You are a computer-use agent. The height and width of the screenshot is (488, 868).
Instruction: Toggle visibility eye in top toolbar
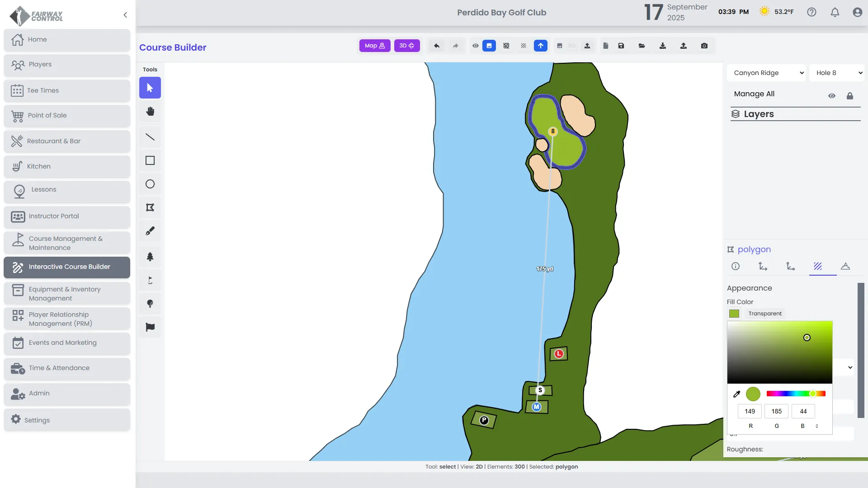point(476,46)
